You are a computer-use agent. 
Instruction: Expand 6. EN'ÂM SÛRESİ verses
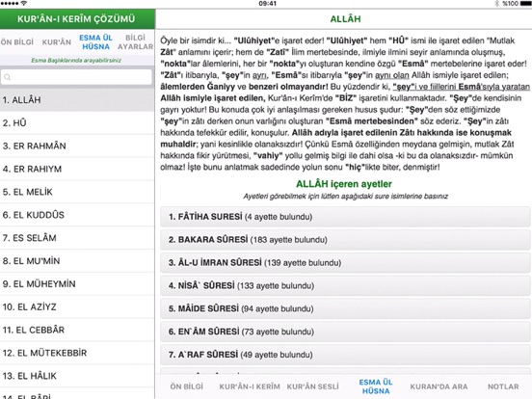(345, 332)
